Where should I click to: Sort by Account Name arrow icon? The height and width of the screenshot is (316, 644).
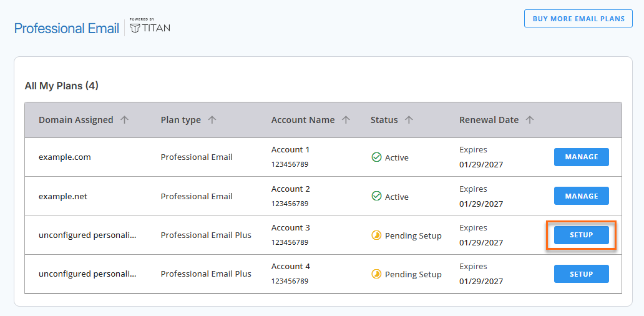346,120
